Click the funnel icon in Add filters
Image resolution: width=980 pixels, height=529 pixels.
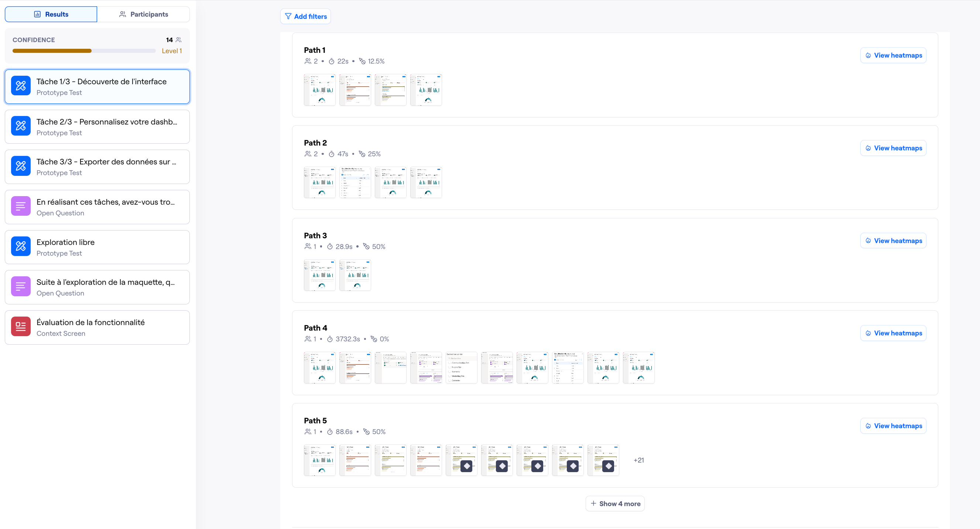(288, 16)
